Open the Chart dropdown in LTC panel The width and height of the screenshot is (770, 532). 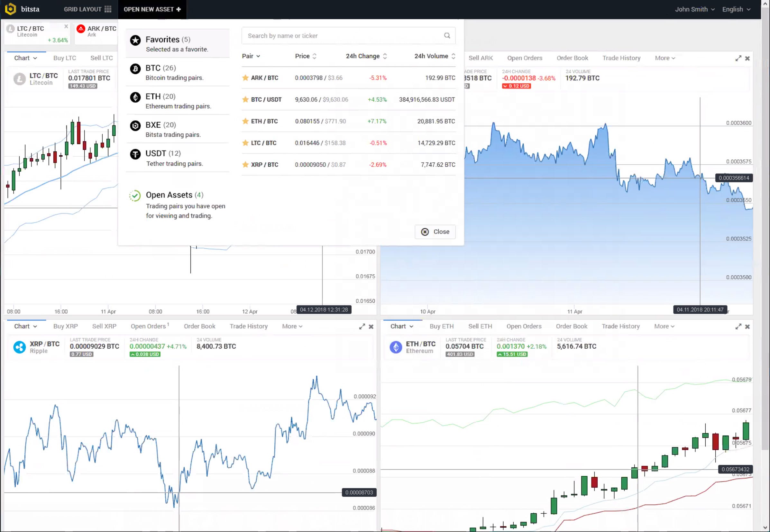point(25,58)
